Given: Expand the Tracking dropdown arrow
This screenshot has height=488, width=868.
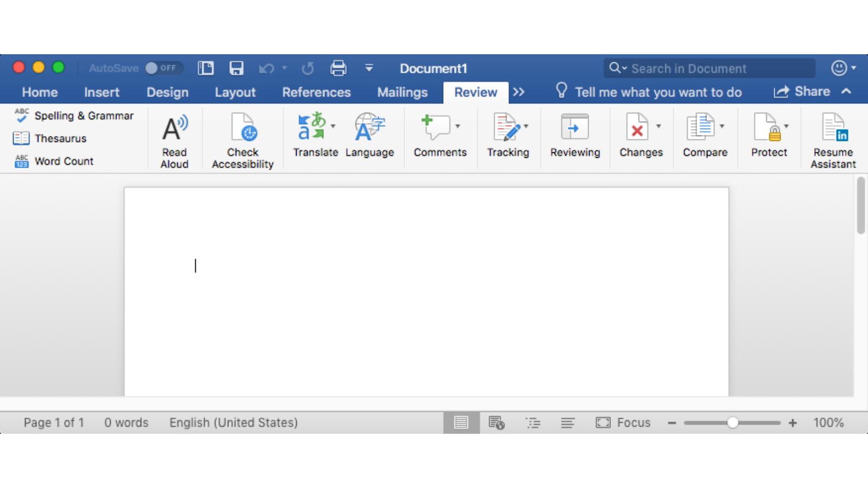Looking at the screenshot, I should (526, 126).
